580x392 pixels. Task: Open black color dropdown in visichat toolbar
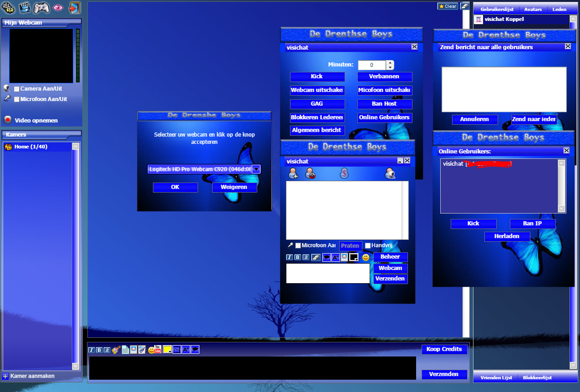pos(354,257)
